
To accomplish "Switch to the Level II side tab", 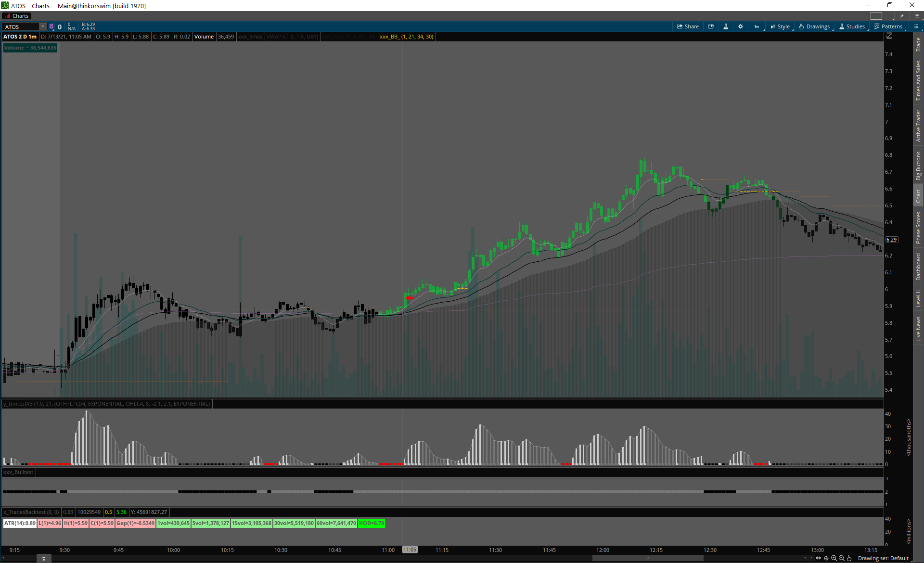I will point(918,298).
